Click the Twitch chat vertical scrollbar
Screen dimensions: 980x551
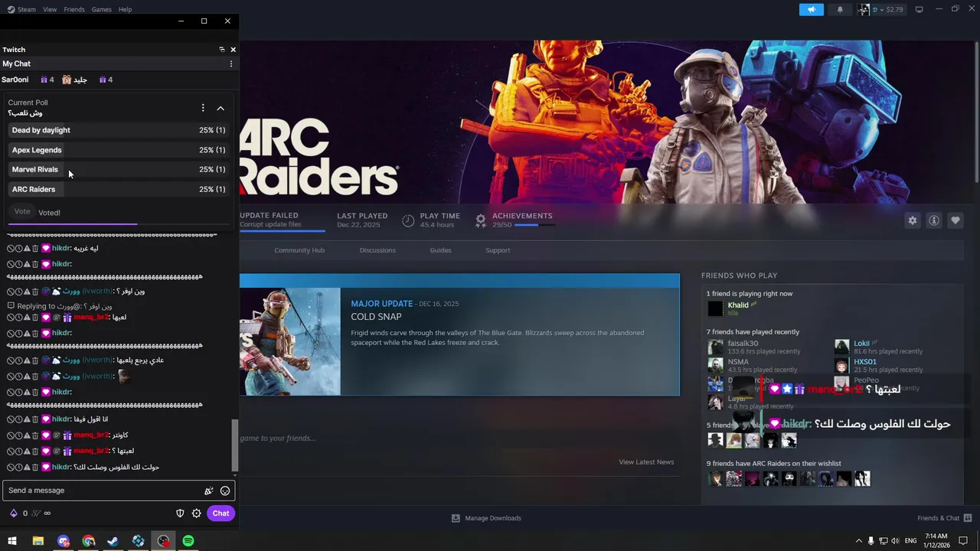click(235, 447)
